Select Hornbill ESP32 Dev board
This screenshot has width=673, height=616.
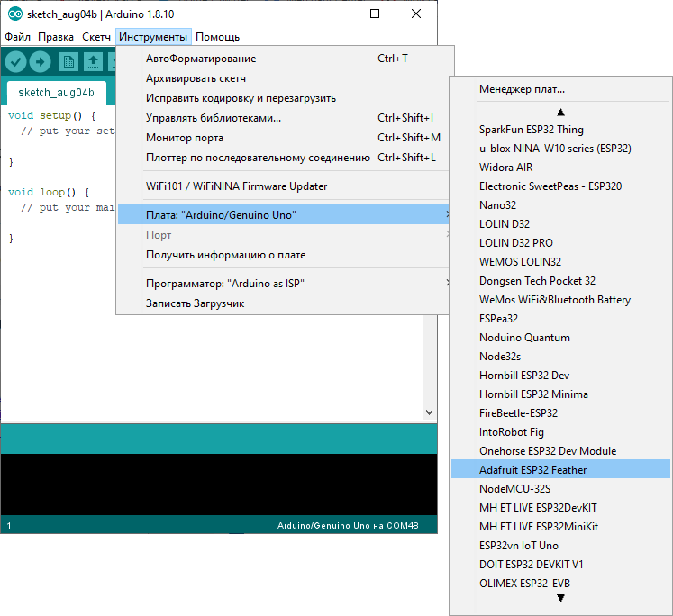pyautogui.click(x=560, y=376)
